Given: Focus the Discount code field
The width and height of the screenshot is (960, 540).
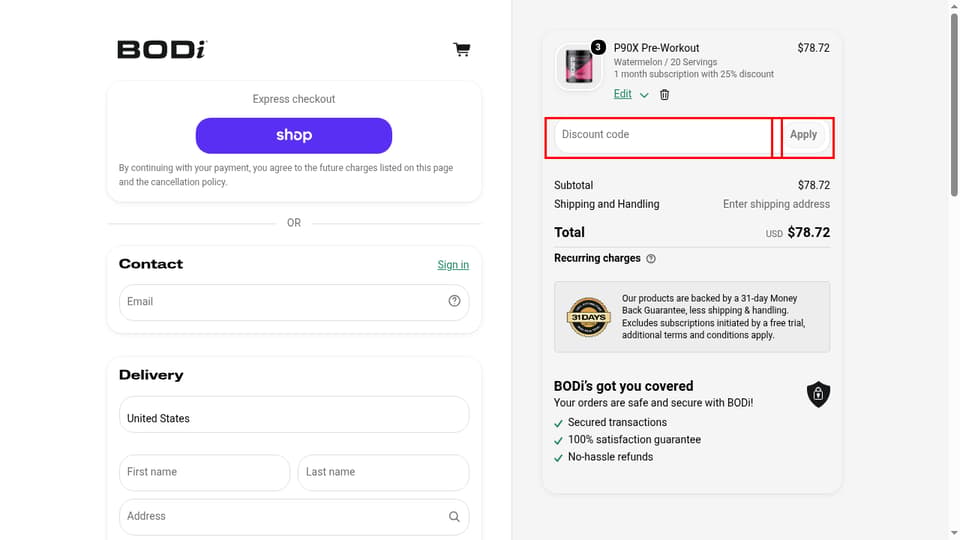Looking at the screenshot, I should click(x=662, y=135).
